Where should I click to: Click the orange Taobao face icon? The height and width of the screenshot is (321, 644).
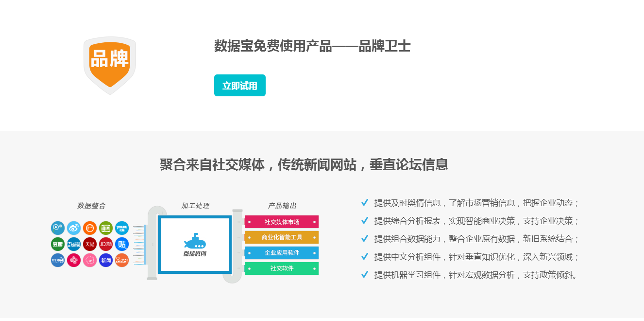[90, 228]
